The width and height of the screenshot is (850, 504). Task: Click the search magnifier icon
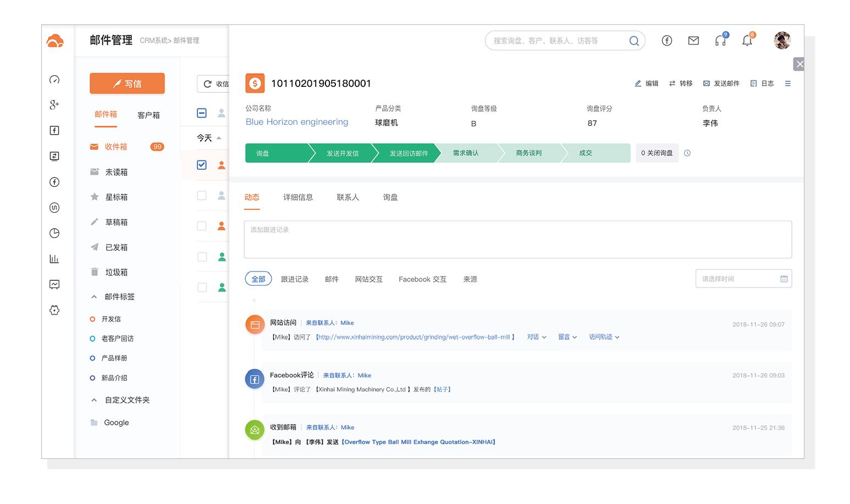pos(633,41)
